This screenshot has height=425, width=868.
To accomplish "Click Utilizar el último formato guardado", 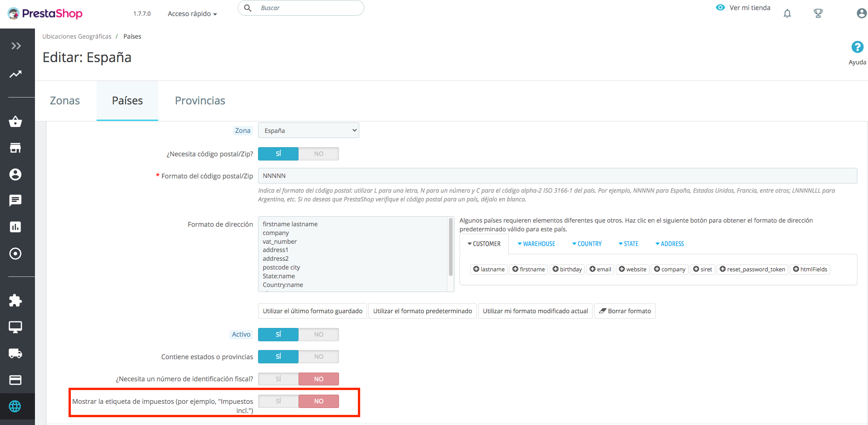I will click(313, 311).
